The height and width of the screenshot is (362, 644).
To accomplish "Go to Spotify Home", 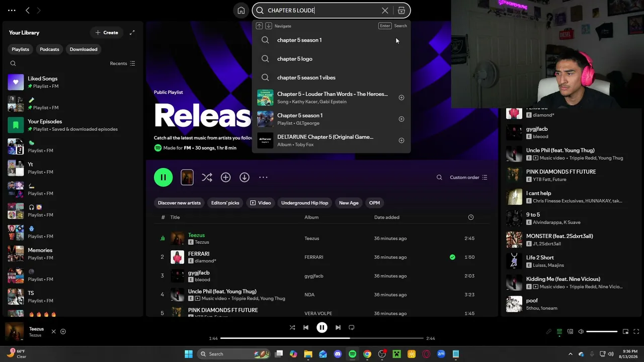I will pos(241,11).
